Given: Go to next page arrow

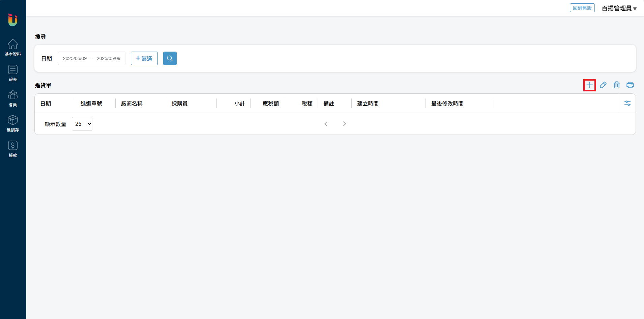Looking at the screenshot, I should 344,124.
